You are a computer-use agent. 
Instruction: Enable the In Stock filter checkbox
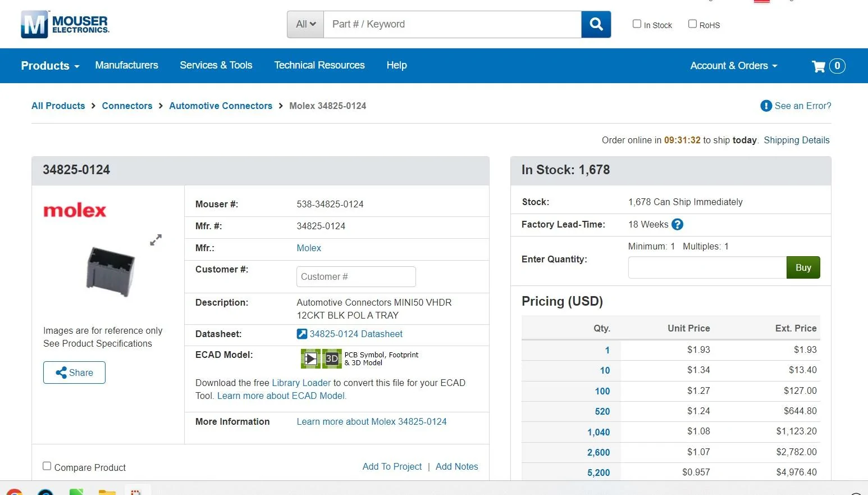637,24
